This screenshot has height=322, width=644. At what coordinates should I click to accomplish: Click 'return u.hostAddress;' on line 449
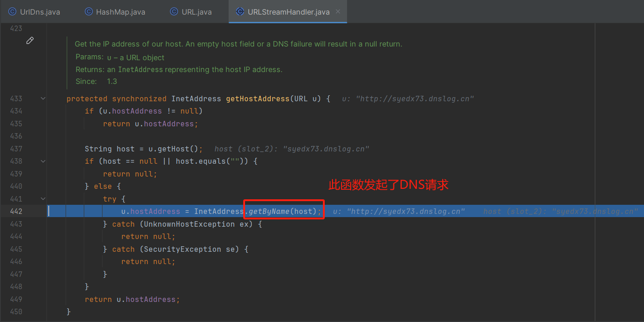(x=133, y=299)
